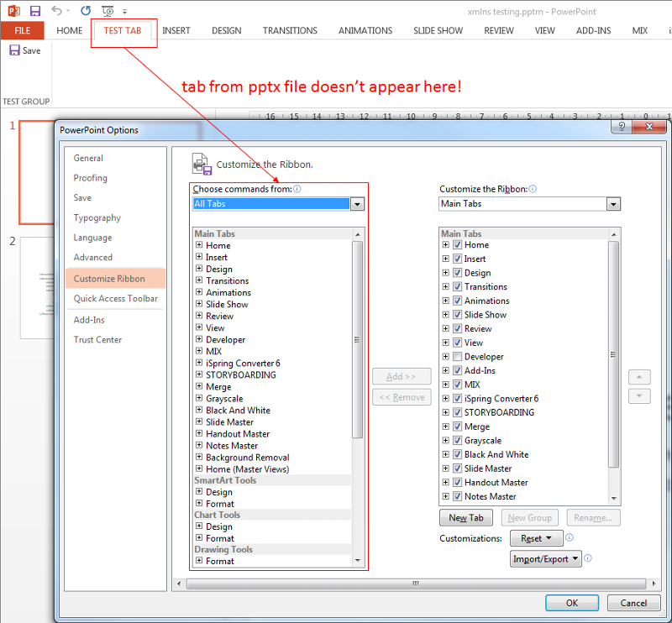Click the Redo icon
Image resolution: width=672 pixels, height=623 pixels.
pyautogui.click(x=85, y=10)
